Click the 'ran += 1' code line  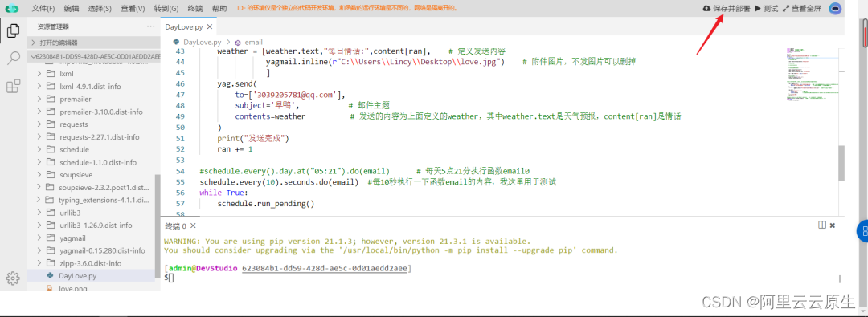235,149
